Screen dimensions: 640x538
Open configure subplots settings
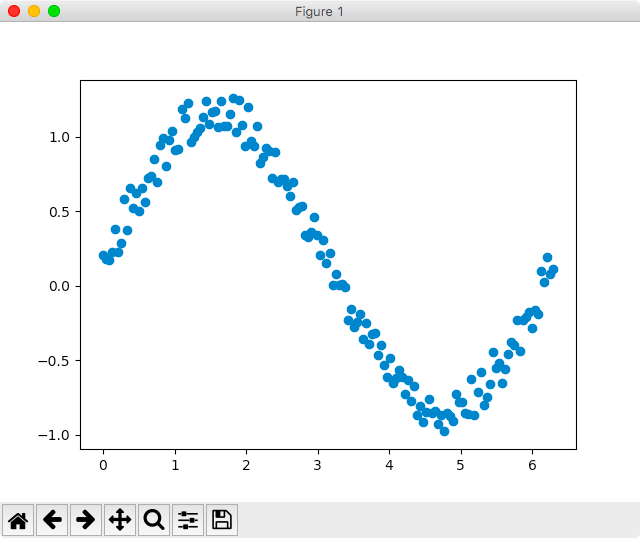(188, 520)
